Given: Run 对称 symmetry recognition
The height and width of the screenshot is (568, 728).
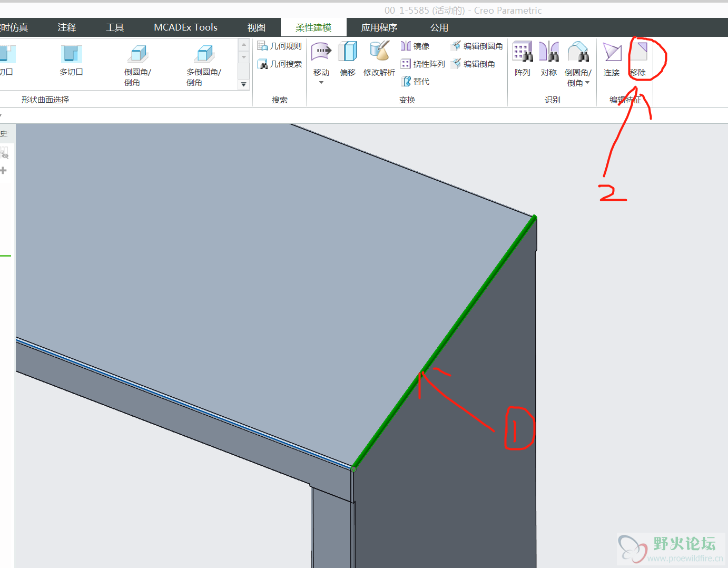Looking at the screenshot, I should tap(549, 59).
